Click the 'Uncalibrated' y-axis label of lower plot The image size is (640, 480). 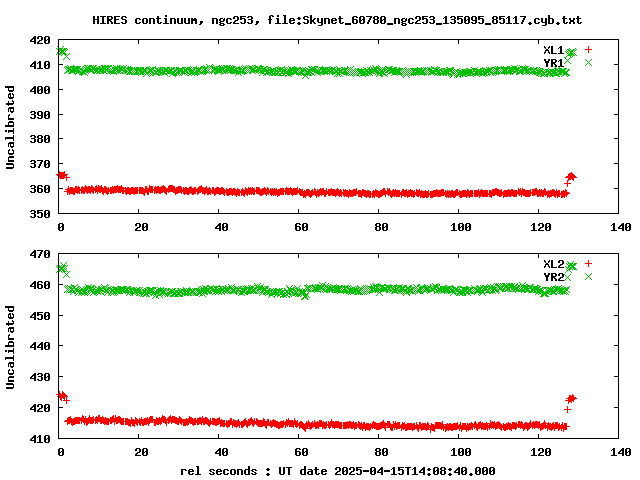(10, 347)
